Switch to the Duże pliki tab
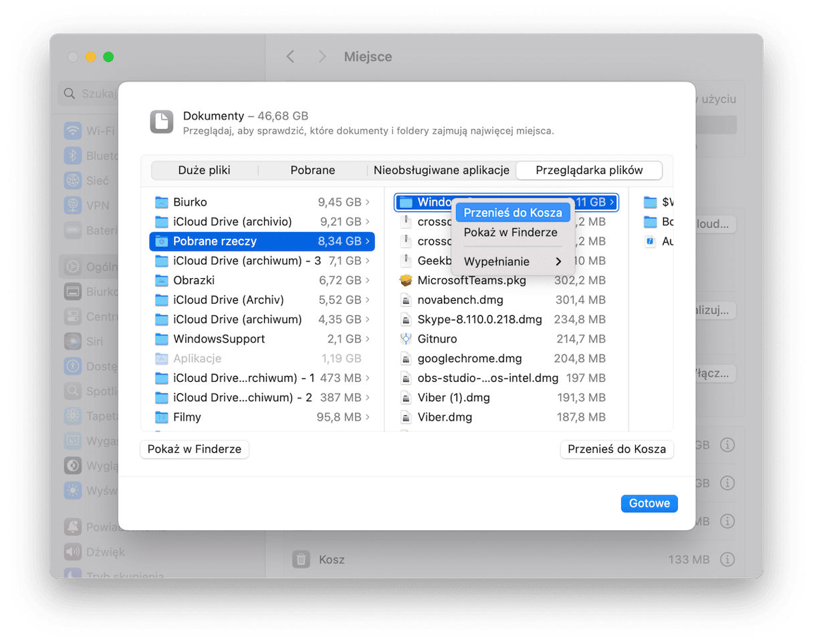The width and height of the screenshot is (813, 644). (204, 171)
